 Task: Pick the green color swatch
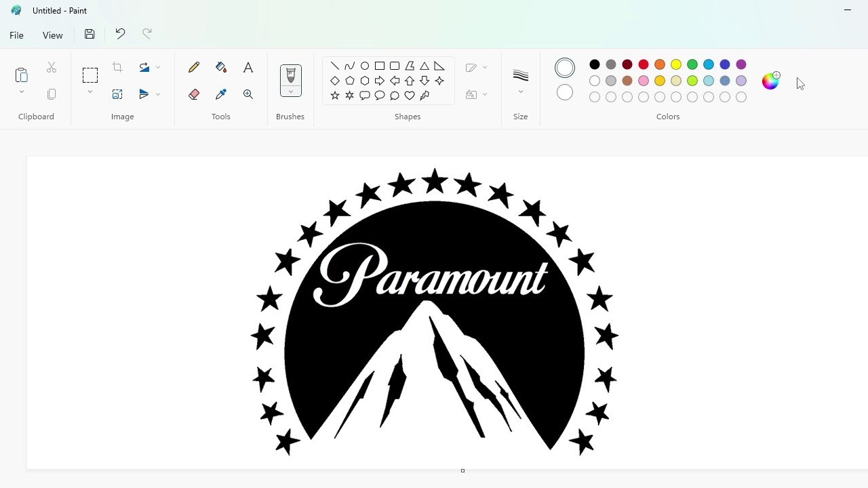tap(692, 64)
